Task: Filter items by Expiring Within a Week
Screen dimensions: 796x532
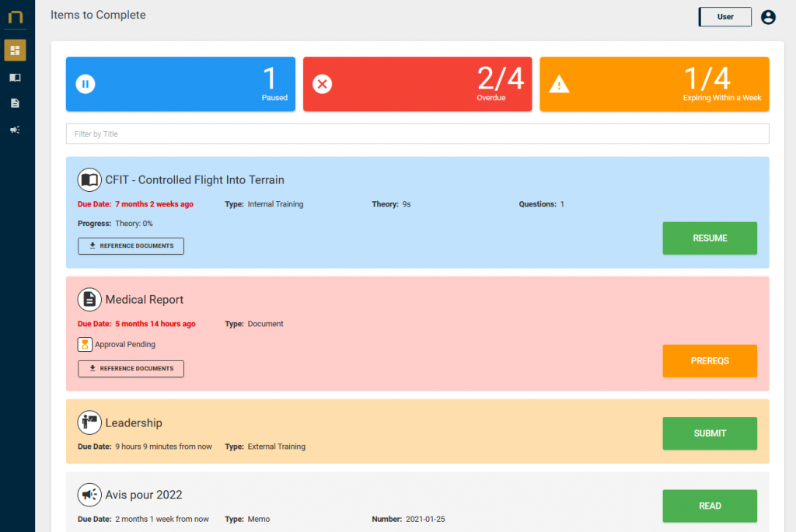Action: point(655,84)
